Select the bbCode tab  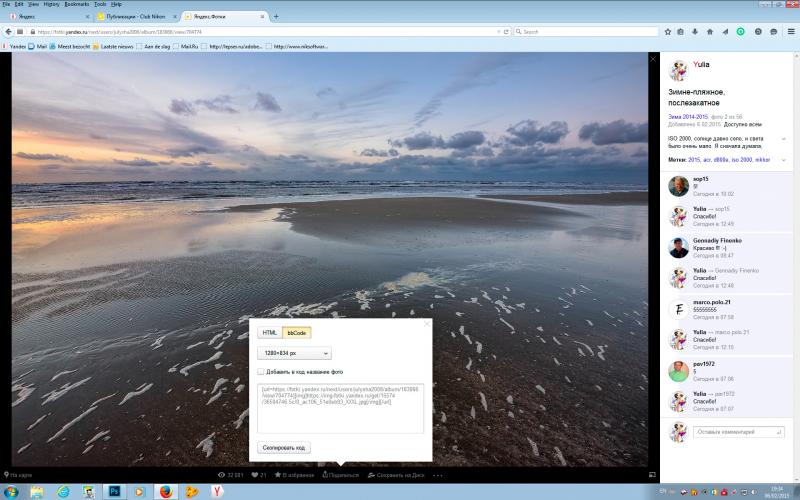296,333
